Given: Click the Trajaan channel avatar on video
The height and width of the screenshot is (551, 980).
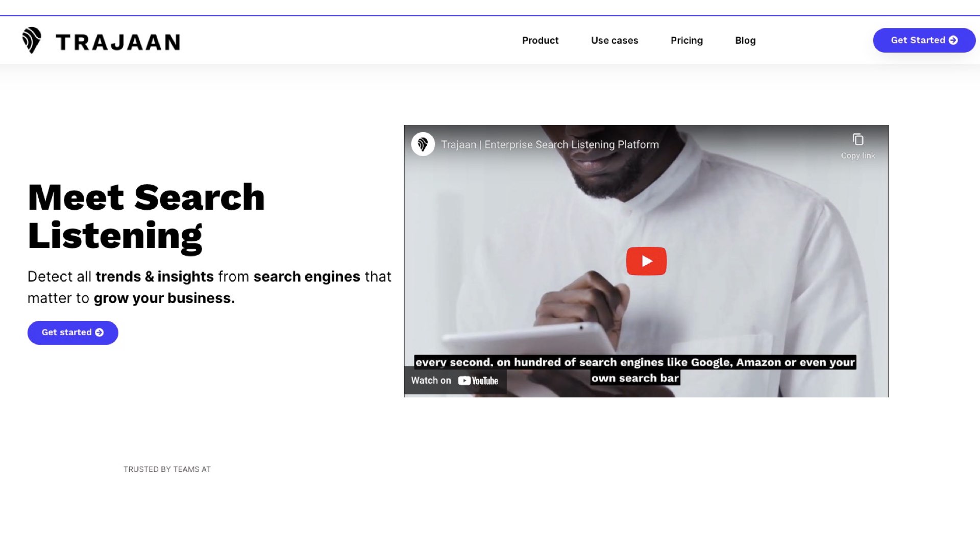Looking at the screenshot, I should click(x=423, y=144).
